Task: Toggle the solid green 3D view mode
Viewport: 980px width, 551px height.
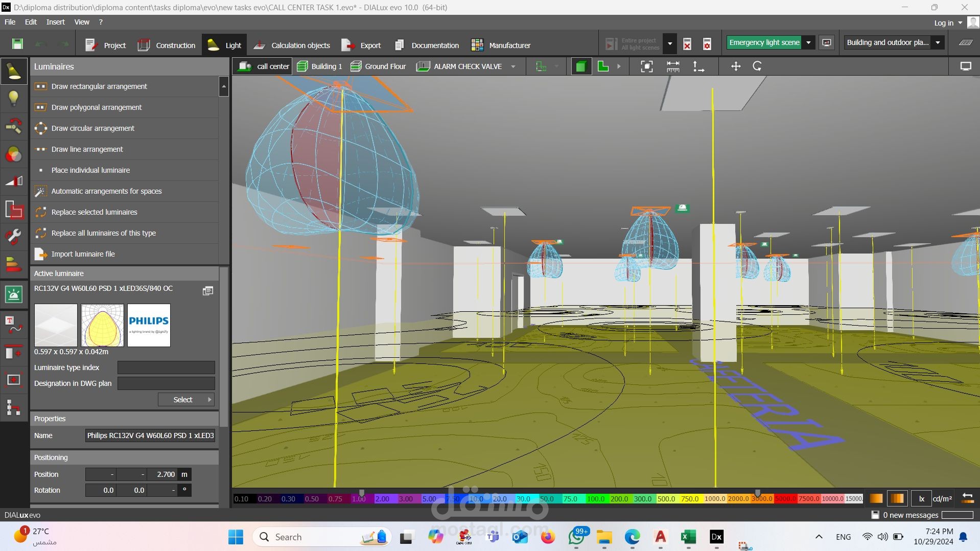Action: pyautogui.click(x=580, y=66)
